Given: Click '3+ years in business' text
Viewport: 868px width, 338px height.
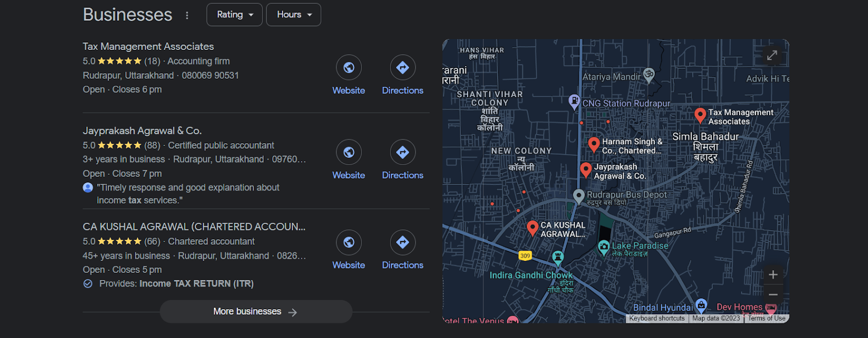Looking at the screenshot, I should tap(124, 160).
